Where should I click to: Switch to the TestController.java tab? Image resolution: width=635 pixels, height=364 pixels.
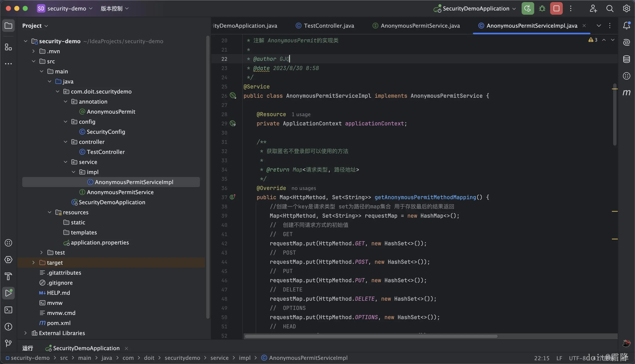click(x=329, y=26)
